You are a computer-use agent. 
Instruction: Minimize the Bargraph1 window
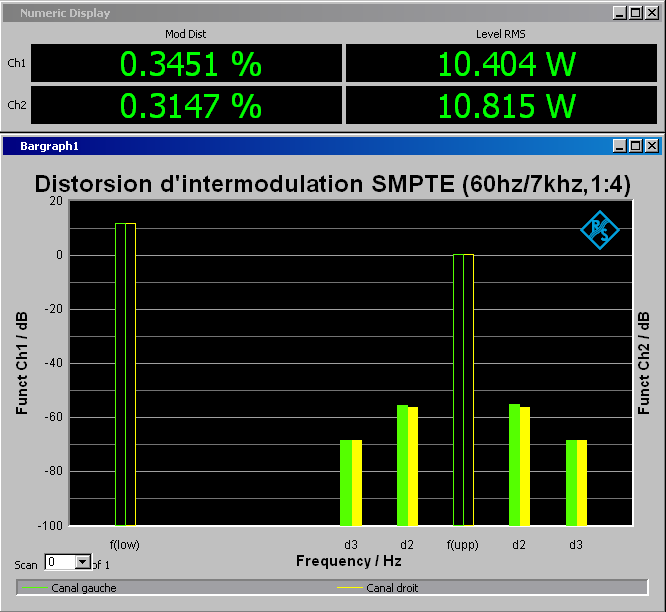point(621,146)
